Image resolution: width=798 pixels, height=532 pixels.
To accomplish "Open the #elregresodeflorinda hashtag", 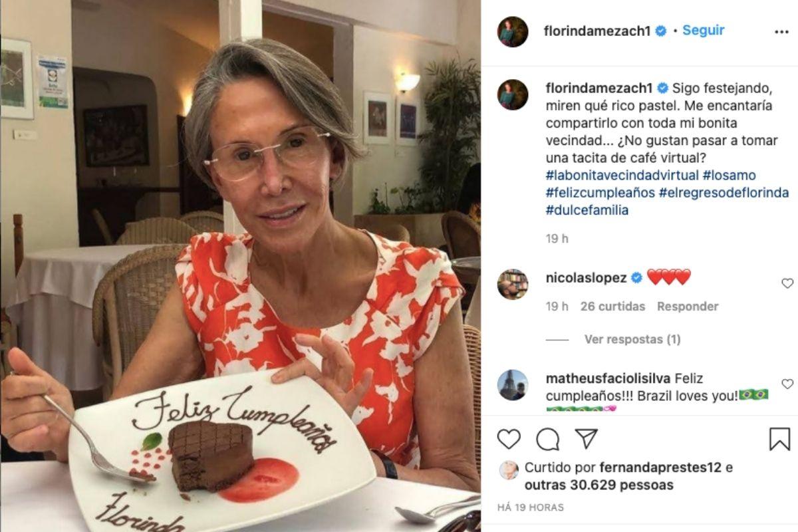I will click(724, 193).
